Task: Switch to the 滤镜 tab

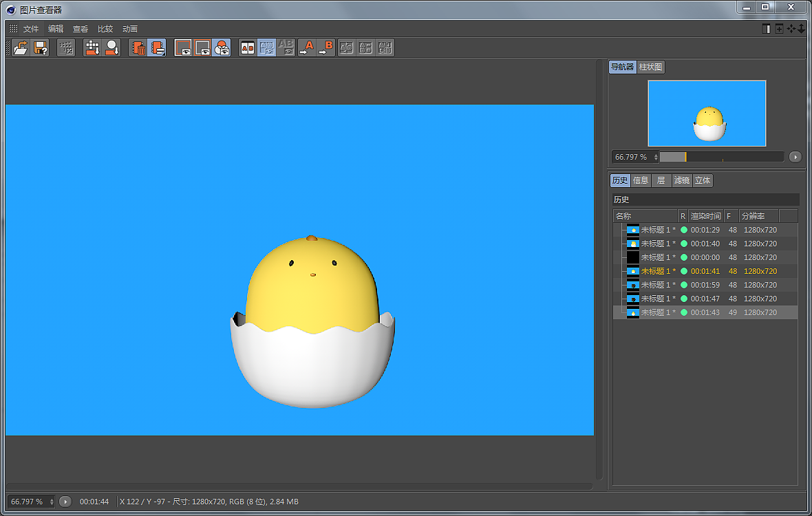Action: coord(682,180)
